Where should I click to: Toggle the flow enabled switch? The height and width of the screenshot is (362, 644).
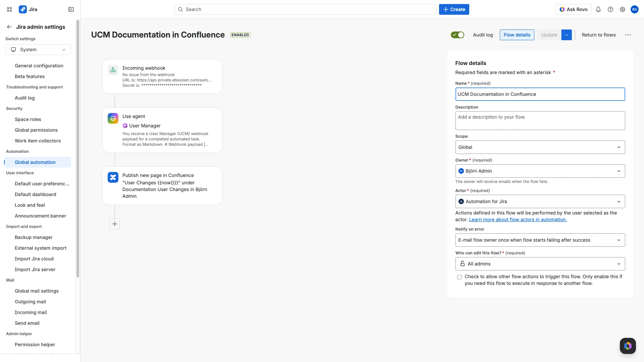pyautogui.click(x=458, y=35)
